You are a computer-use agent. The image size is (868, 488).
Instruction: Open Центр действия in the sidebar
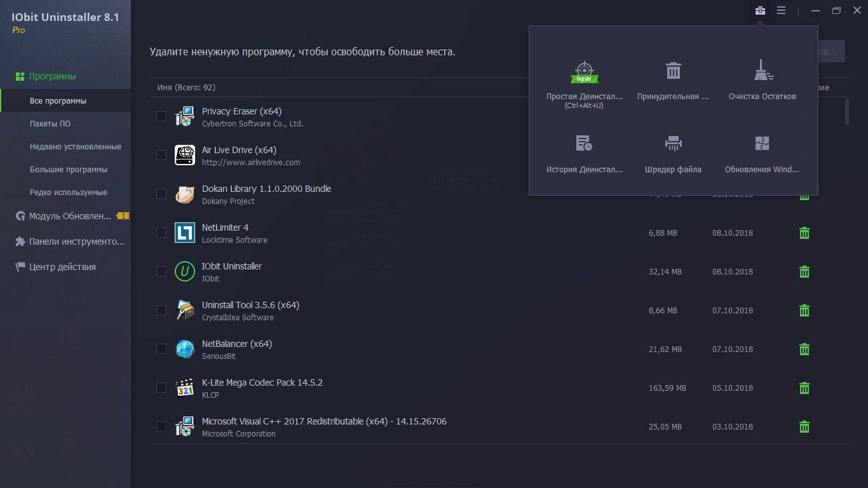[65, 267]
